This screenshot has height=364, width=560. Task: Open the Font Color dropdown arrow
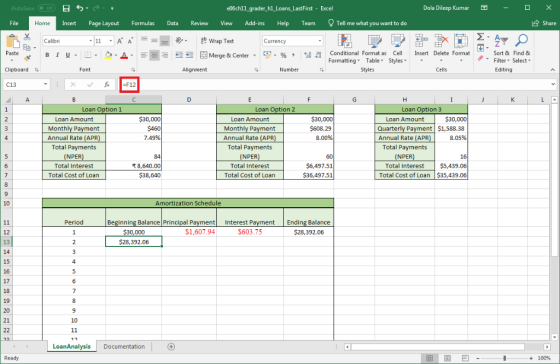tap(132, 55)
